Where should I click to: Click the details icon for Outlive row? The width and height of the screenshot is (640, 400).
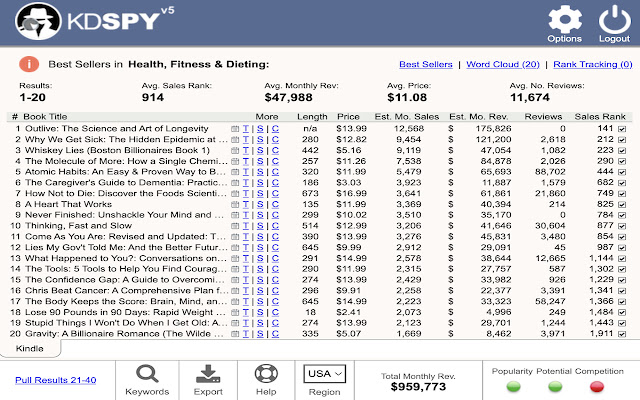(235, 129)
